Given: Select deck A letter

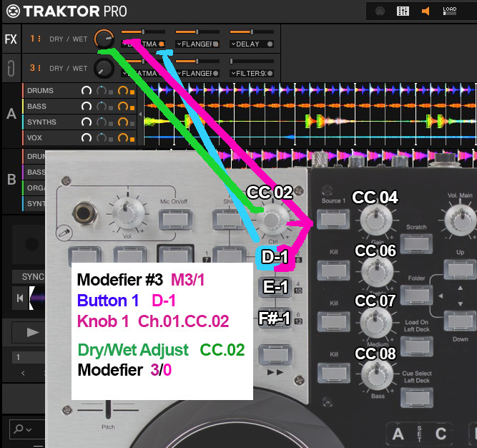Looking at the screenshot, I should tap(11, 114).
